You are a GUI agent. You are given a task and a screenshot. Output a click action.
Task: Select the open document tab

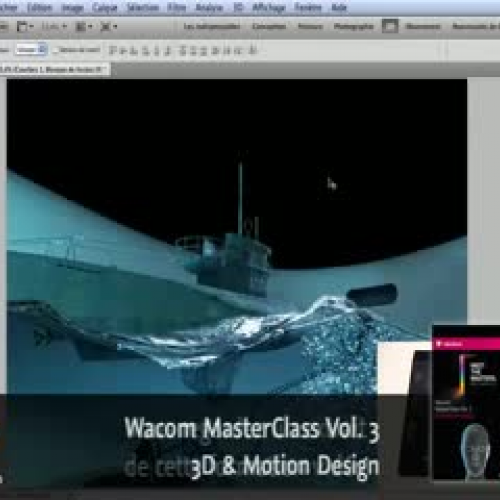(54, 69)
